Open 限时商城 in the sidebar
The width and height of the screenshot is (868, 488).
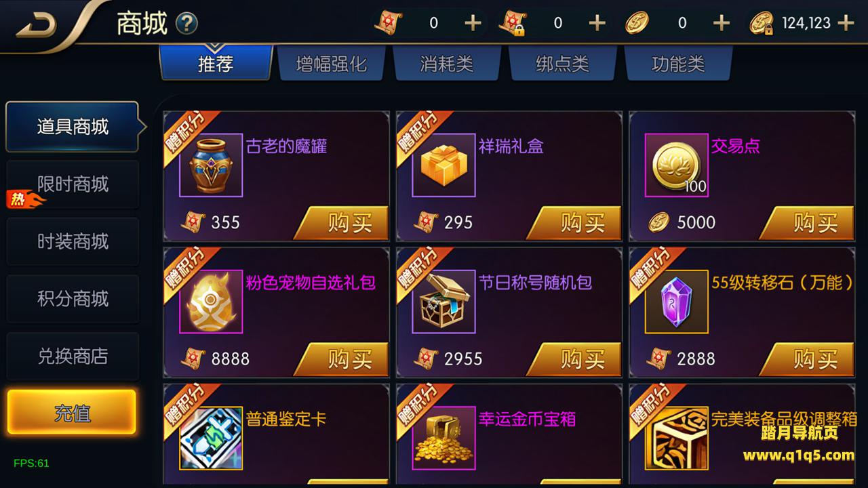(73, 184)
